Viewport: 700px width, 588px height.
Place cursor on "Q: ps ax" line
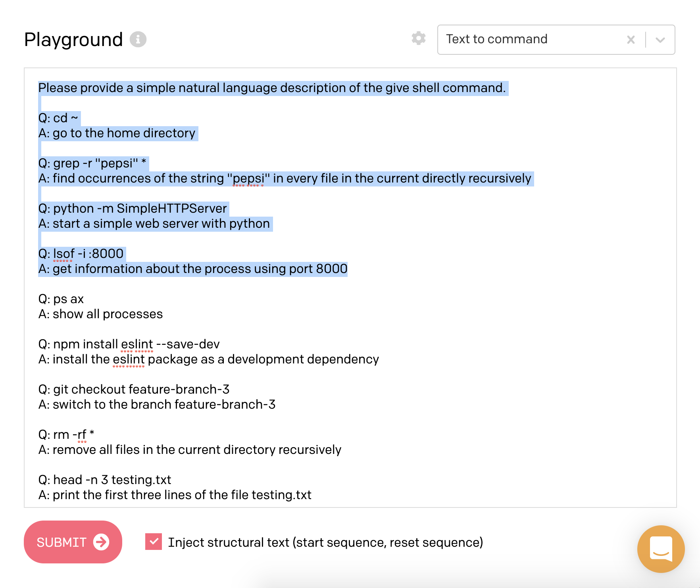click(x=61, y=299)
